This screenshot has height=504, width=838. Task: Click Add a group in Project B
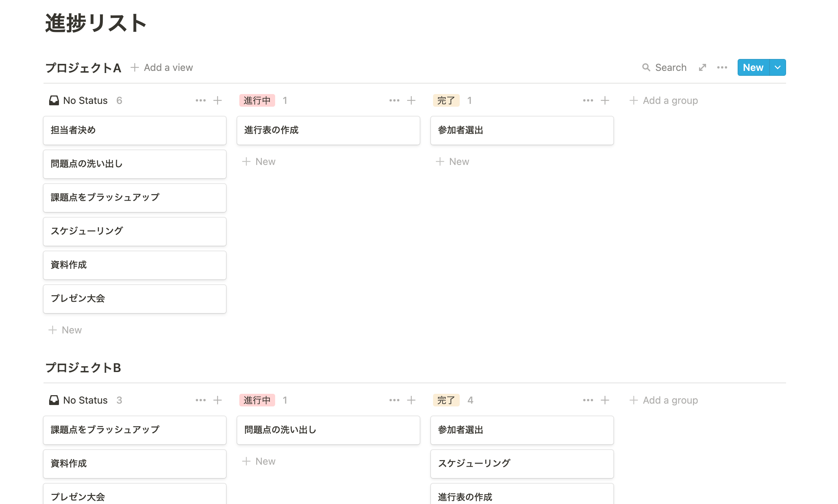click(x=664, y=400)
